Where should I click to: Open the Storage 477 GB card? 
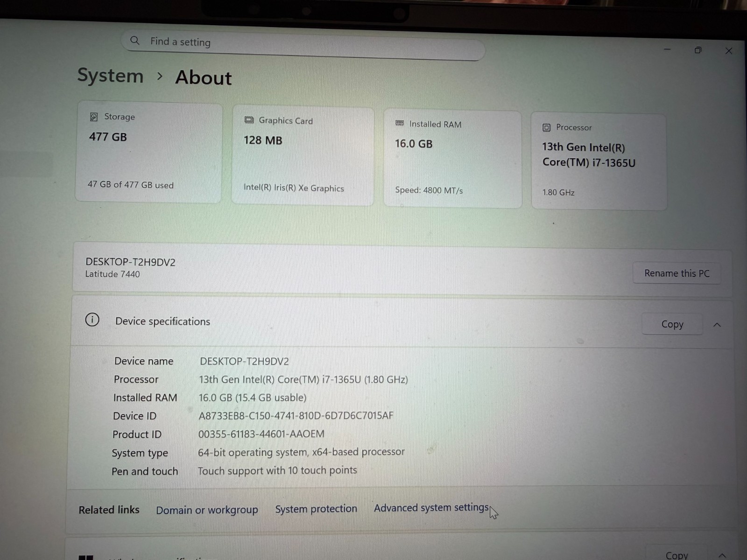pyautogui.click(x=148, y=152)
